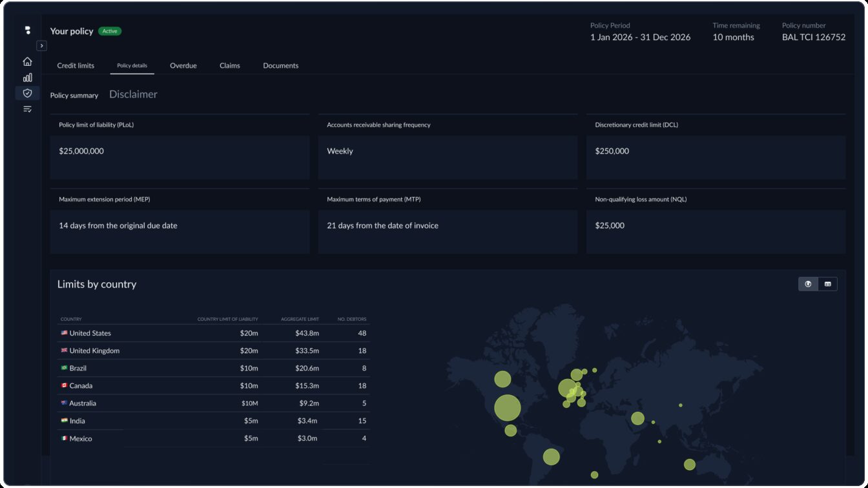This screenshot has height=488, width=868.
Task: Switch limits view to globe map
Action: click(808, 284)
